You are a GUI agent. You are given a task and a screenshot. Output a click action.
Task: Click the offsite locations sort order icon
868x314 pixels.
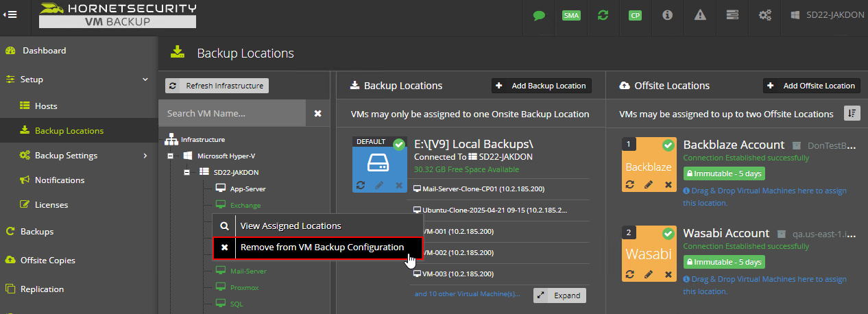(852, 113)
